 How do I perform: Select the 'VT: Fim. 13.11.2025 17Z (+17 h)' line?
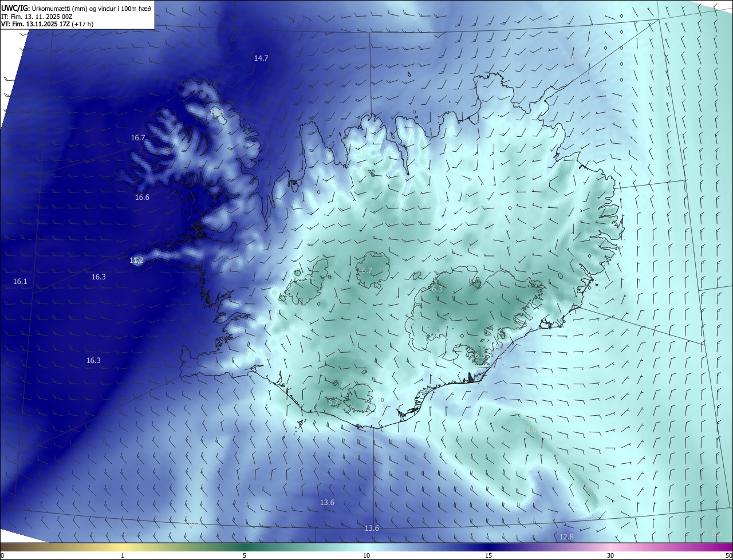click(x=48, y=24)
